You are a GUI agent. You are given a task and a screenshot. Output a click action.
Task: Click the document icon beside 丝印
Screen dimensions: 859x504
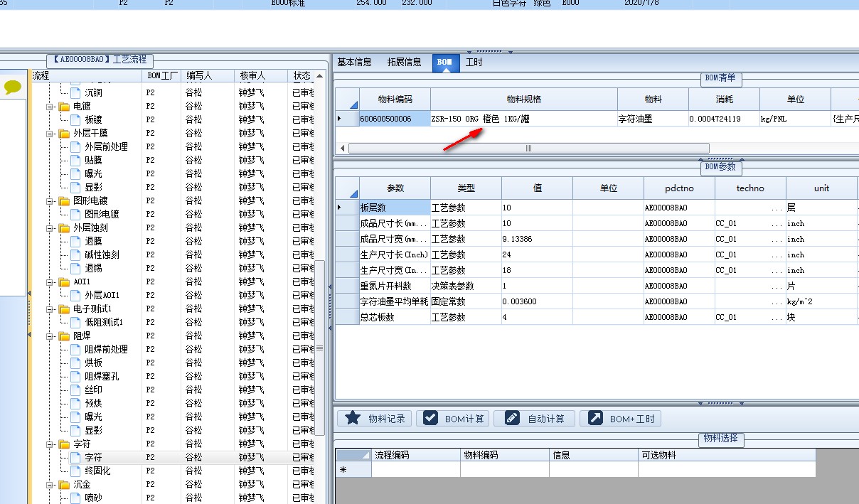click(x=76, y=390)
